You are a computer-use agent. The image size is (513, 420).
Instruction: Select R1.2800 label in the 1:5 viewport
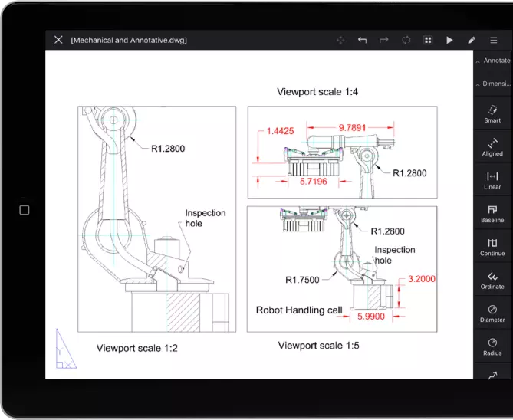pyautogui.click(x=388, y=231)
